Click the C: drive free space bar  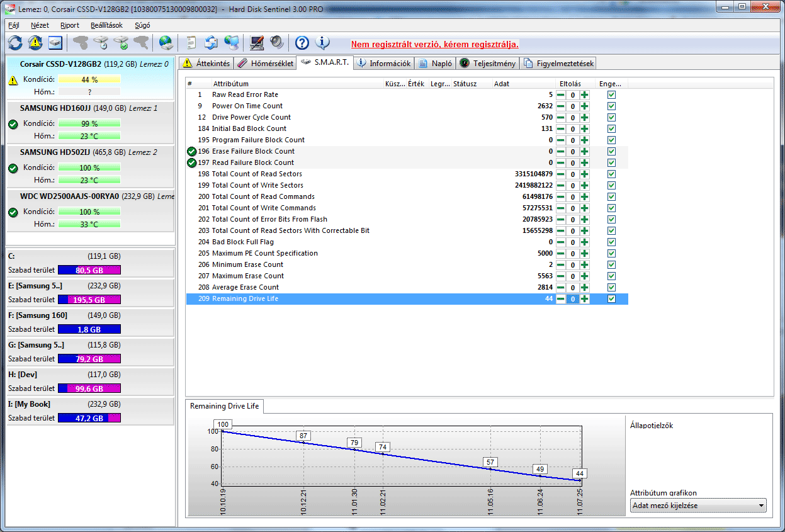coord(89,270)
